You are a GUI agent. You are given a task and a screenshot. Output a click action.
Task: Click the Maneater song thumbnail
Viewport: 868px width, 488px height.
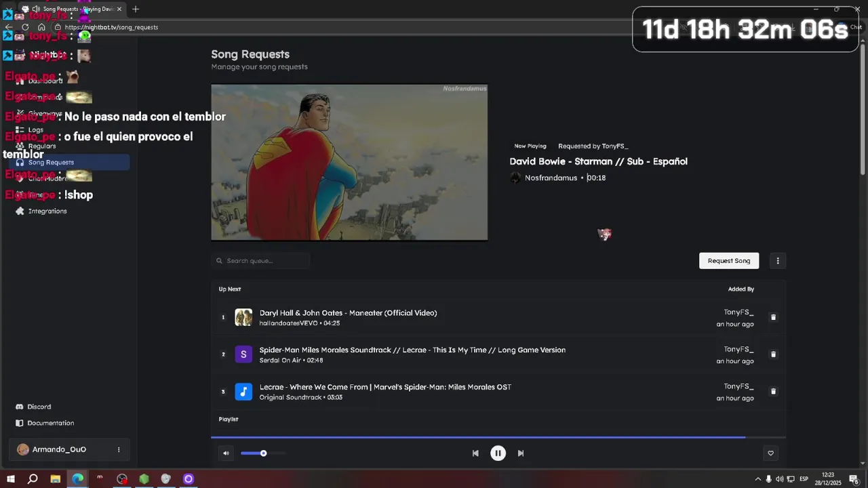243,317
